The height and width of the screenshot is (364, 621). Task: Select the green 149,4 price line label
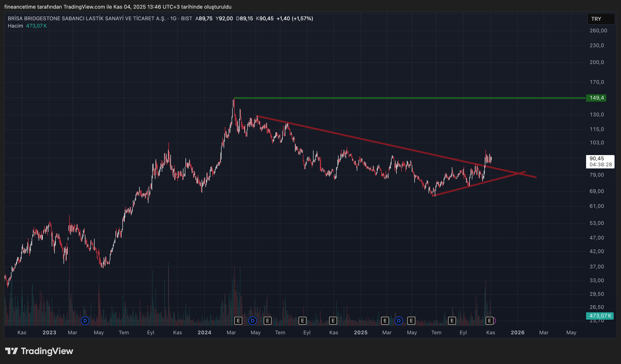coord(596,98)
